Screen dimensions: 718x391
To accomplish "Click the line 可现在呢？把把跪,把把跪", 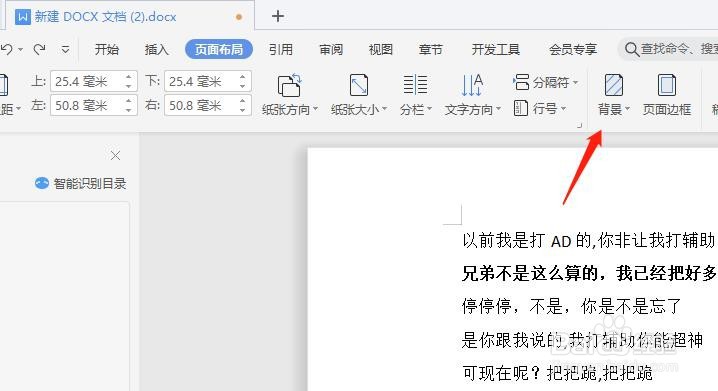I will point(557,373).
